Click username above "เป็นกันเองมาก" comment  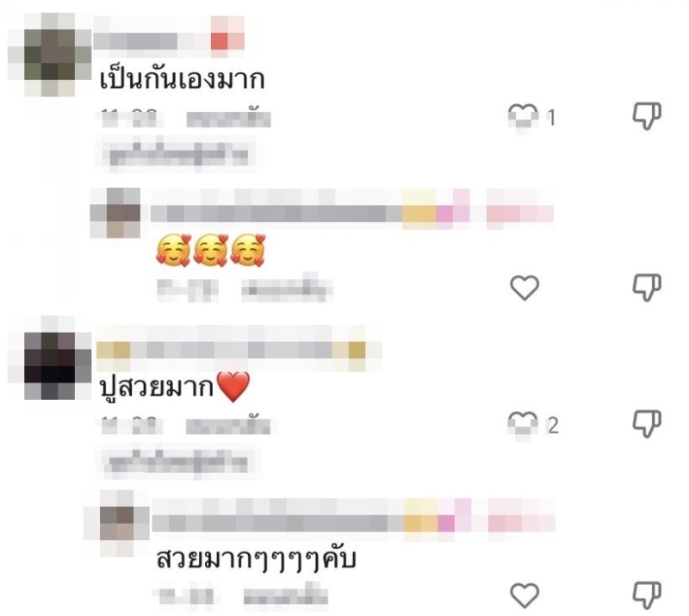[169, 37]
